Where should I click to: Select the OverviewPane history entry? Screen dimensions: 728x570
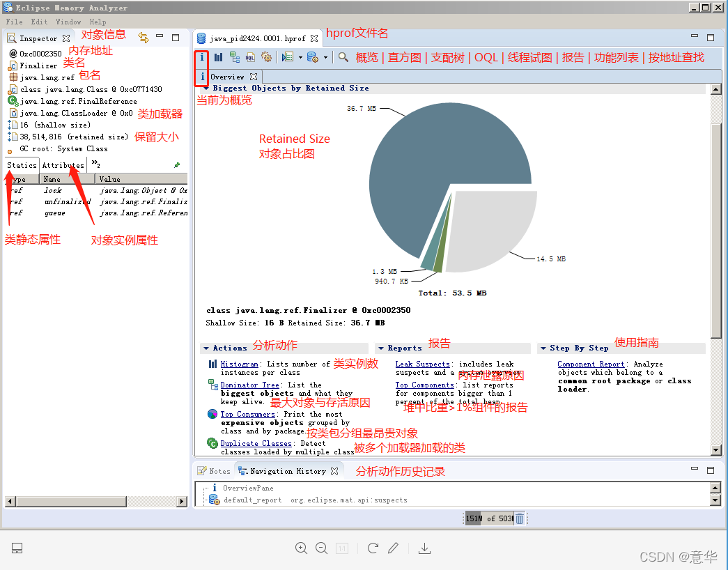(242, 488)
